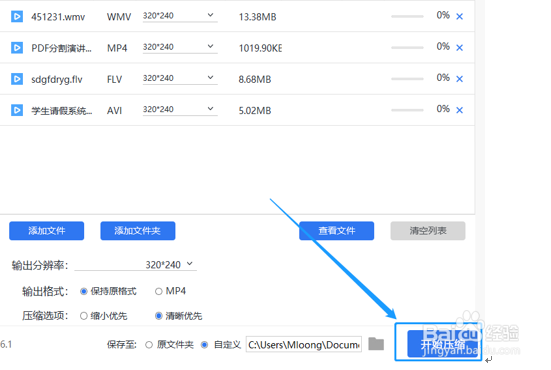Click the 添加文件夹 button

tap(138, 231)
